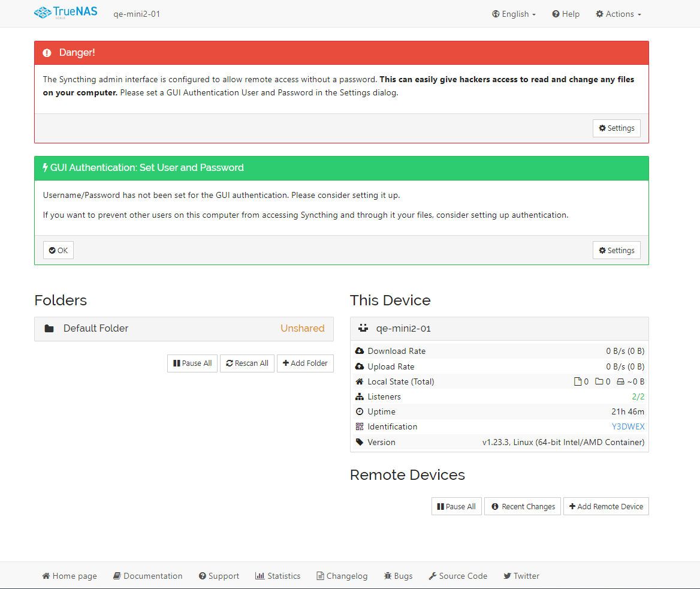Open the Statistics footer link
Viewport: 700px width, 589px height.
[277, 576]
